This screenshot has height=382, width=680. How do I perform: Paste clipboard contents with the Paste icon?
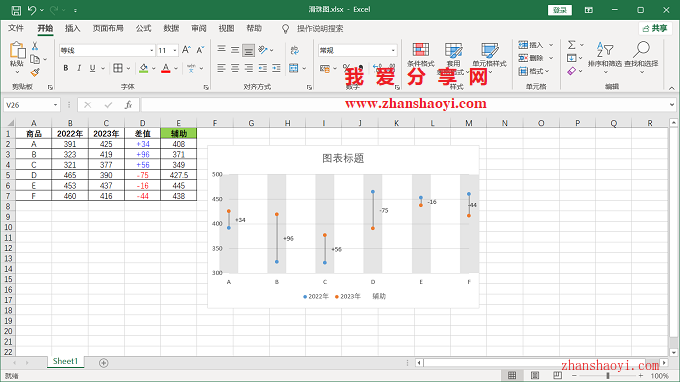pyautogui.click(x=17, y=50)
